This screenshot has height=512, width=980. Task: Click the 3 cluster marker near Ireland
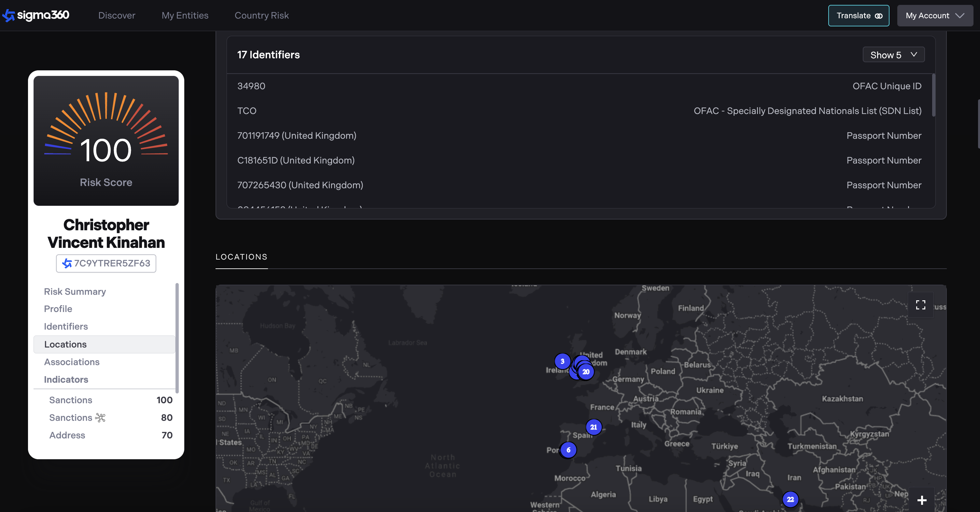(x=562, y=361)
